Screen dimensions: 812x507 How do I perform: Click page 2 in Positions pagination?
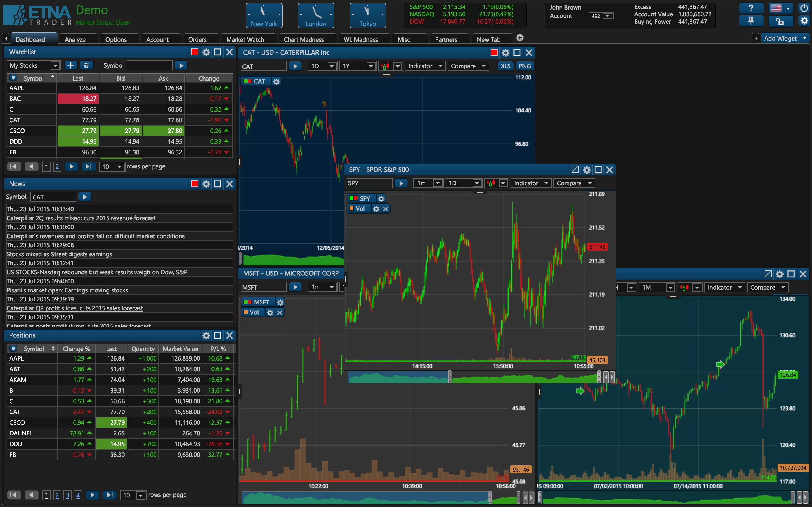coord(56,494)
